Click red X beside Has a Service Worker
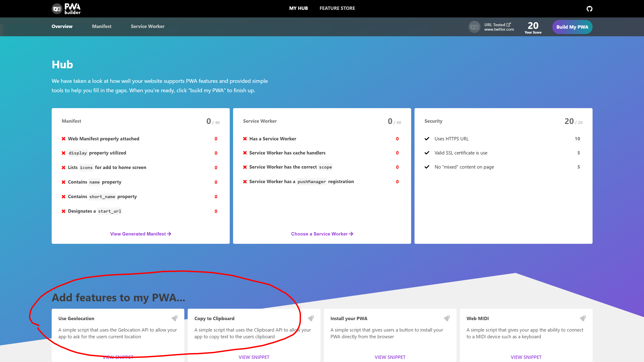The height and width of the screenshot is (362, 644). point(245,139)
